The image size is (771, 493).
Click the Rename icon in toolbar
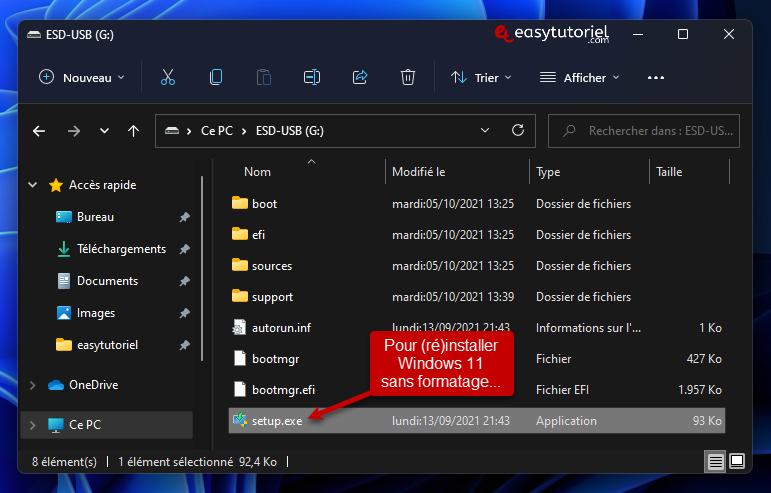tap(312, 78)
